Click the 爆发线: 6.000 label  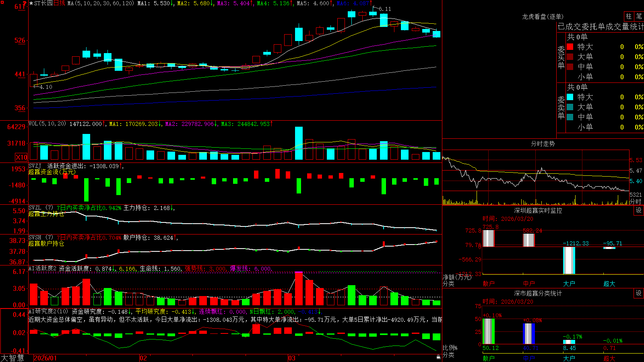click(251, 269)
